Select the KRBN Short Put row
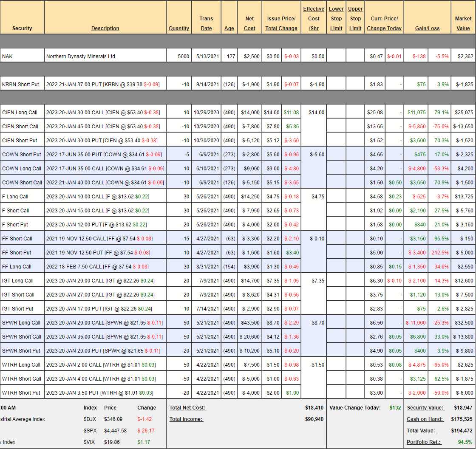The width and height of the screenshot is (476, 449). 20,84
